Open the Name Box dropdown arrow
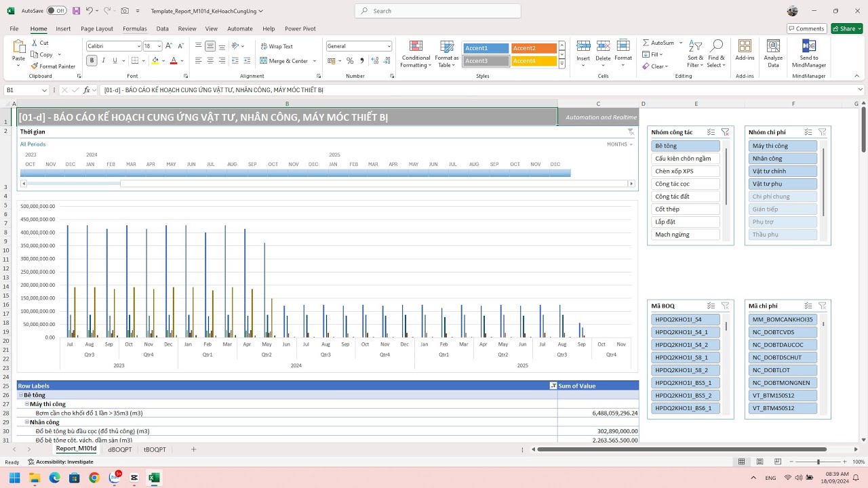 click(45, 90)
